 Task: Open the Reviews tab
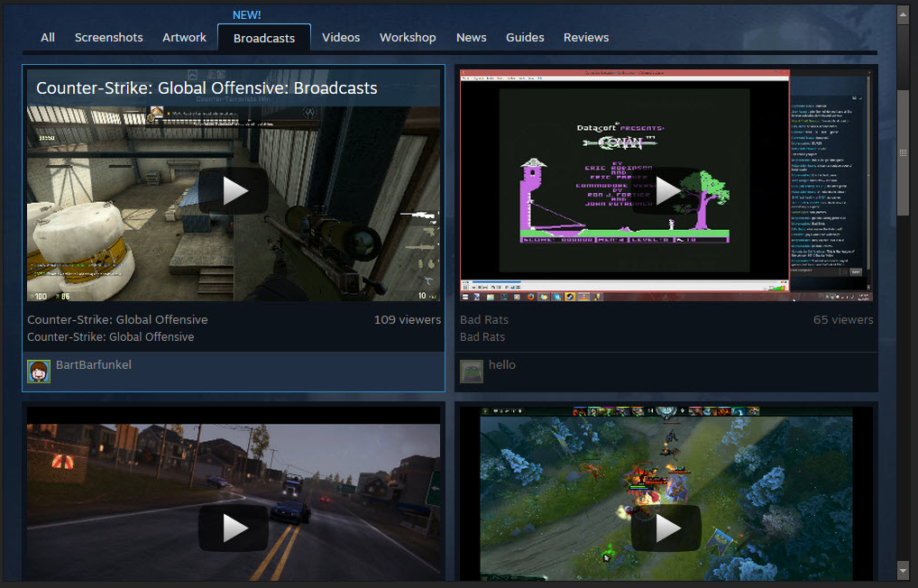pos(586,38)
